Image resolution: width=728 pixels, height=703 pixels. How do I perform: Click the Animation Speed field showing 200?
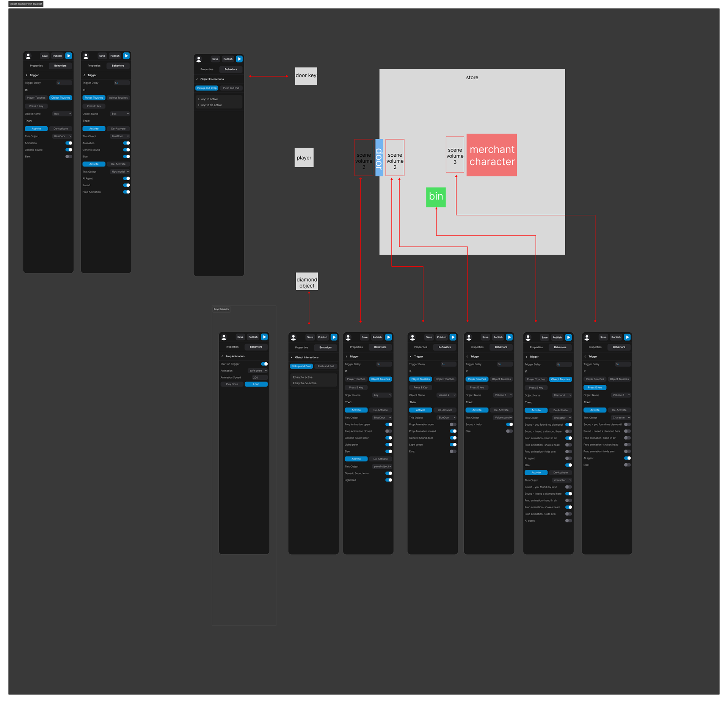point(260,377)
